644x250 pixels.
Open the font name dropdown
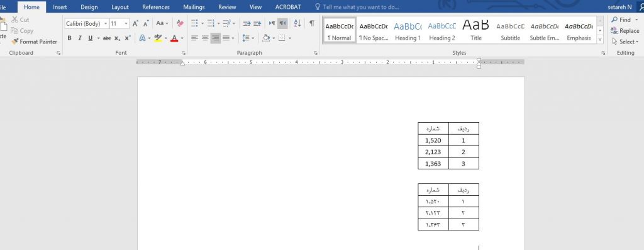[x=106, y=23]
